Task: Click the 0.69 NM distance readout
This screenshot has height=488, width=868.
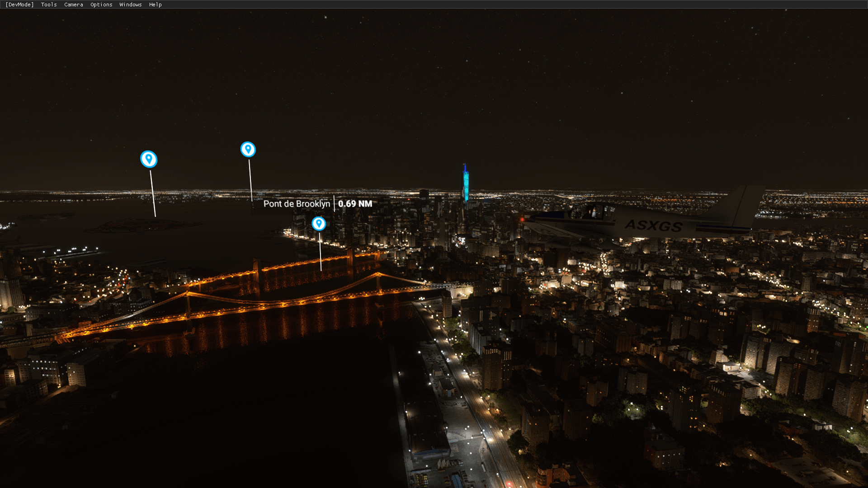Action: pyautogui.click(x=355, y=204)
